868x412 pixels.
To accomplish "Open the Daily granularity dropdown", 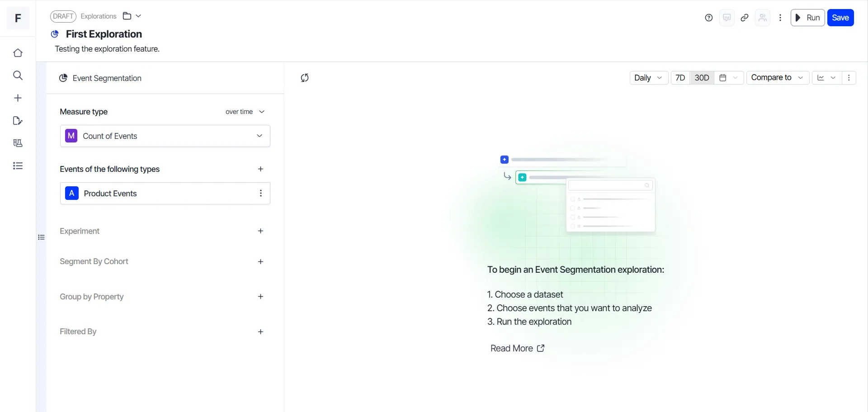I will coord(649,78).
